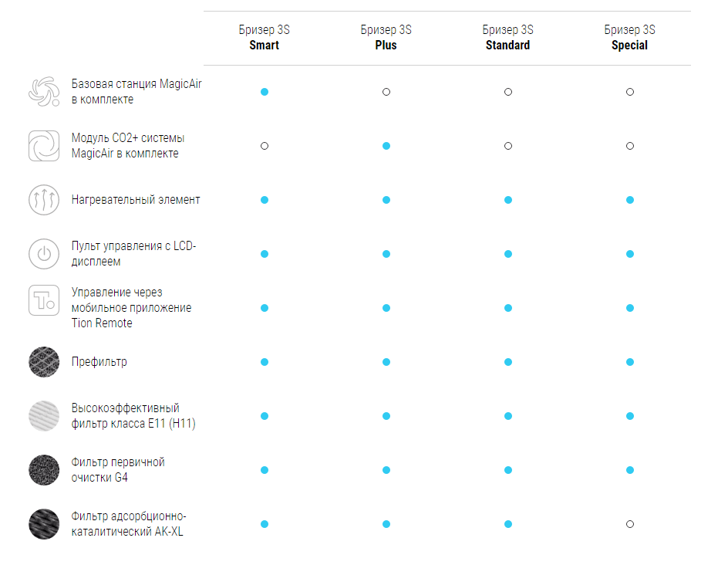Click empty circle for Special AK-XL filter

(x=630, y=524)
